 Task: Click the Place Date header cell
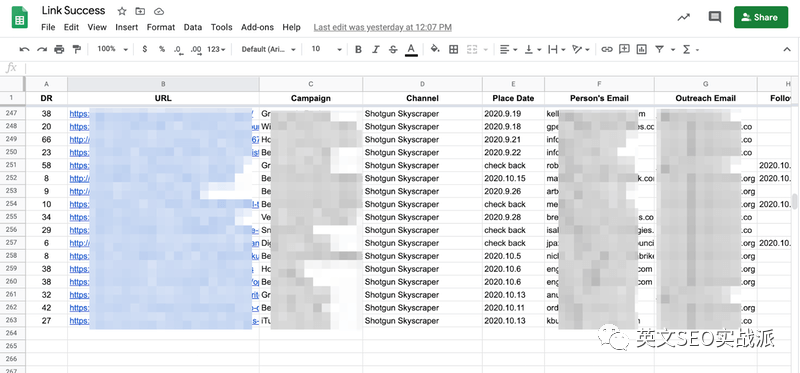coord(513,98)
